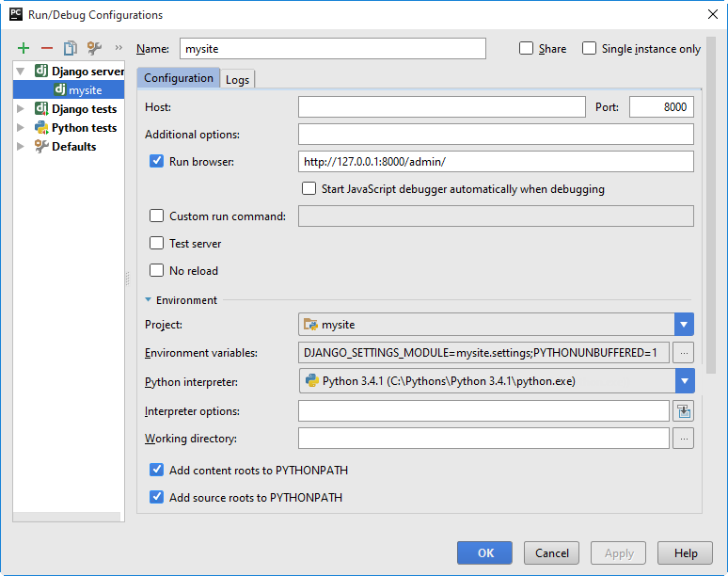Image resolution: width=728 pixels, height=576 pixels.
Task: Click the Apply button
Action: [619, 552]
